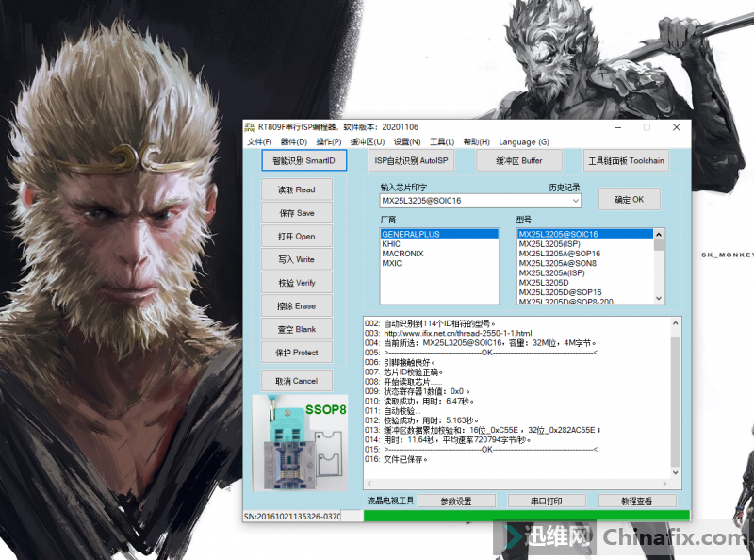Click the log horizontal scroll right arrow

(x=664, y=483)
